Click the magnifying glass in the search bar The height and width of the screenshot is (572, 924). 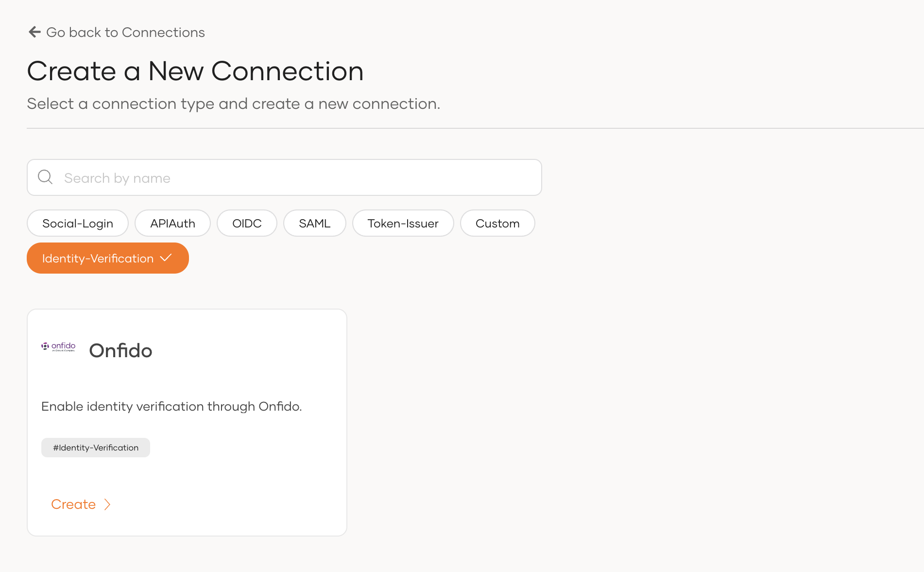coord(45,177)
